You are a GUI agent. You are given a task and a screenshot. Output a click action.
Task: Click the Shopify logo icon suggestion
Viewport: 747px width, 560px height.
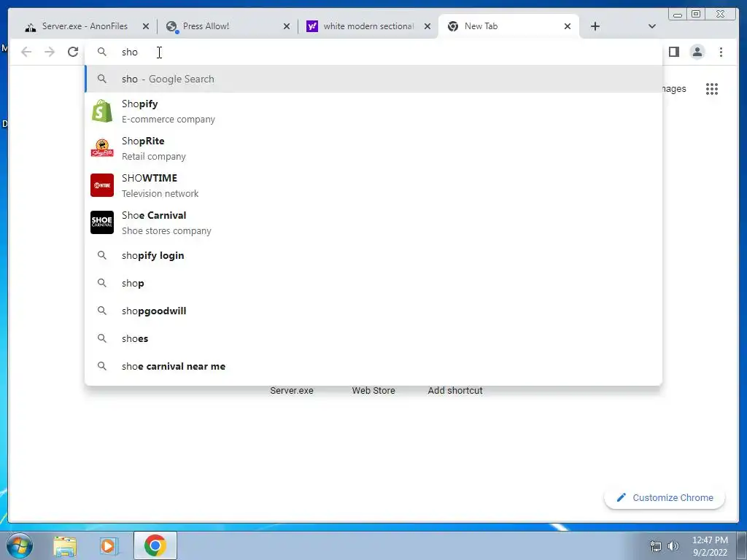(102, 111)
